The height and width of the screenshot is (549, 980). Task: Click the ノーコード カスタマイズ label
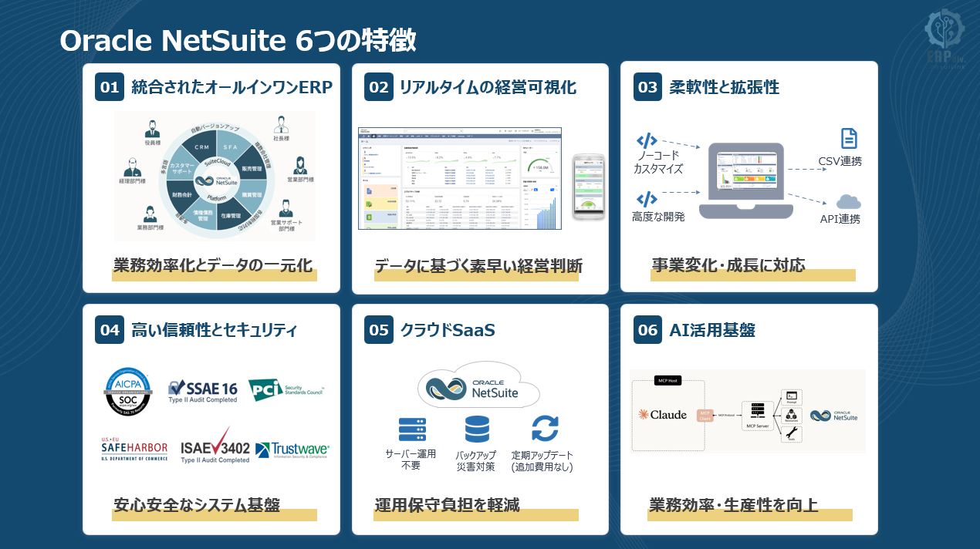pos(658,163)
